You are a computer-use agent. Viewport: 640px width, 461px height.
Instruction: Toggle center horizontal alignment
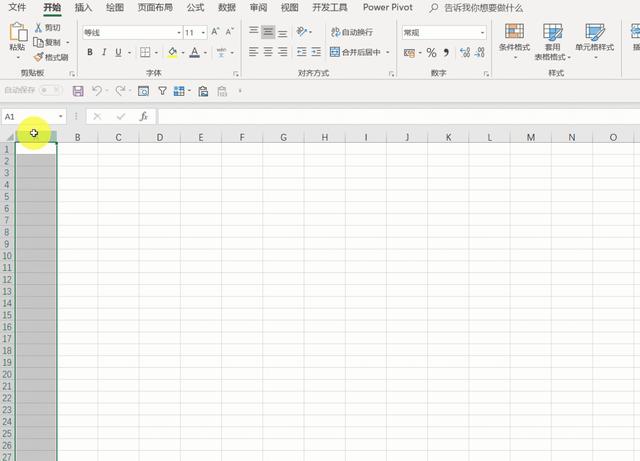coord(268,52)
